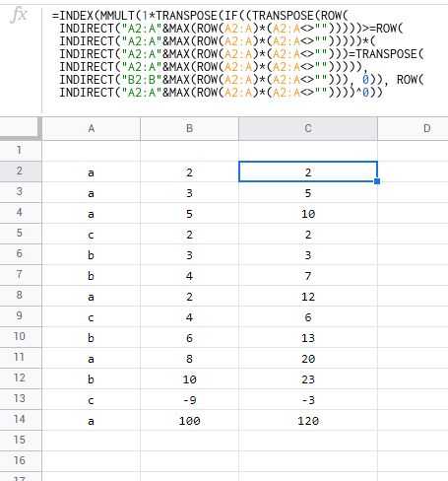Select row 3 header
The height and width of the screenshot is (481, 448).
pyautogui.click(x=21, y=192)
